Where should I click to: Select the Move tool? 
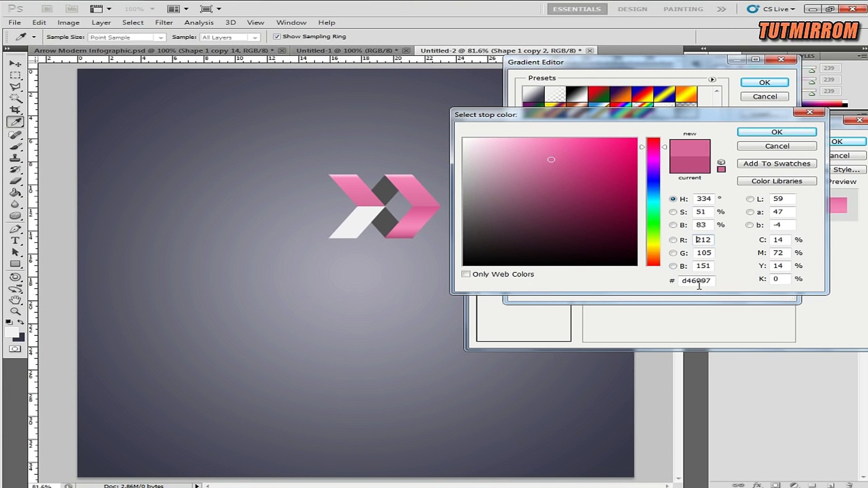point(15,63)
